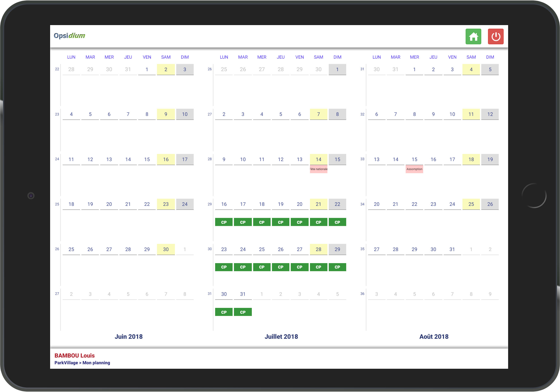Click the Août 2018 month title

tap(434, 337)
